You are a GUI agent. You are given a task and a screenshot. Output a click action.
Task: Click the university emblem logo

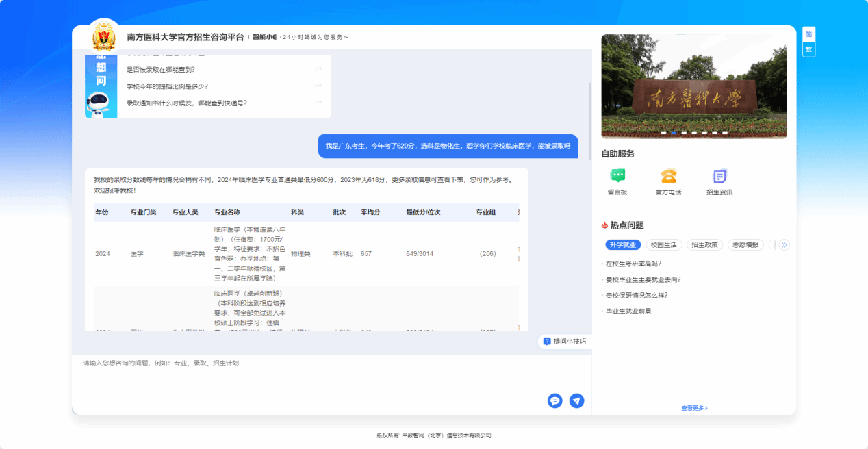(x=105, y=36)
